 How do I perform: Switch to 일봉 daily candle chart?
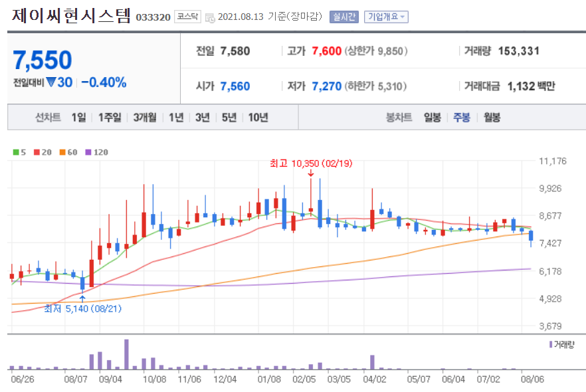coord(432,118)
